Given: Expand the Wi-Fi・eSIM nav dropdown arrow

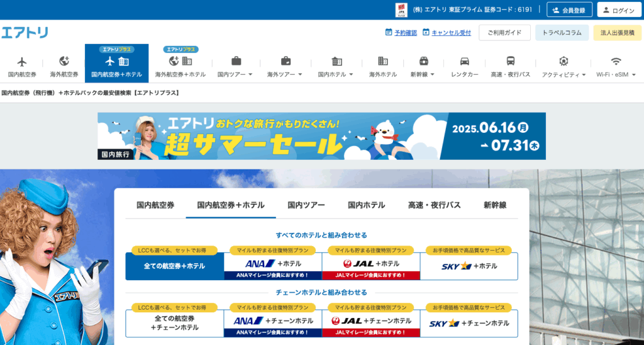Looking at the screenshot, I should (x=634, y=75).
